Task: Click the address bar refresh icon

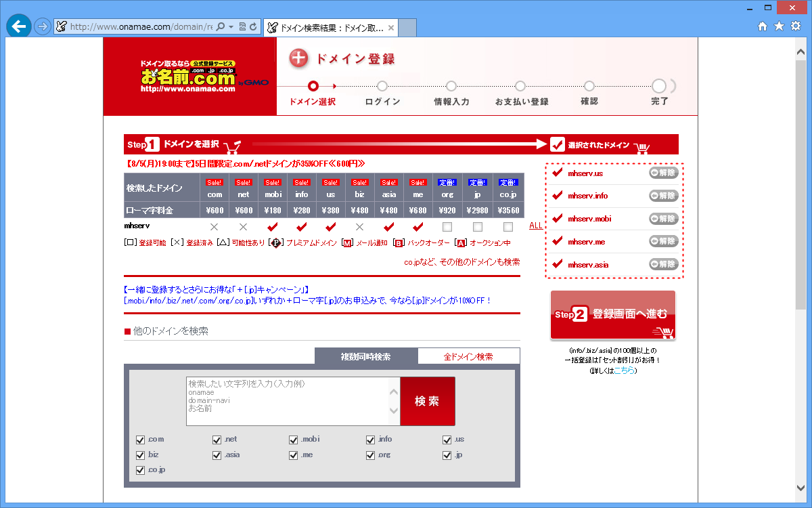Action: tap(253, 27)
